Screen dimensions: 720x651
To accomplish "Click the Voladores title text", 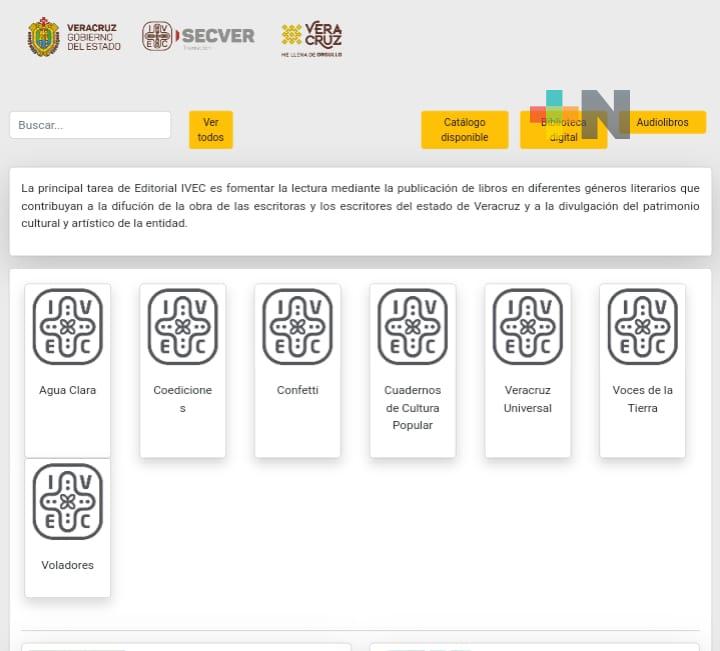I will tap(67, 565).
